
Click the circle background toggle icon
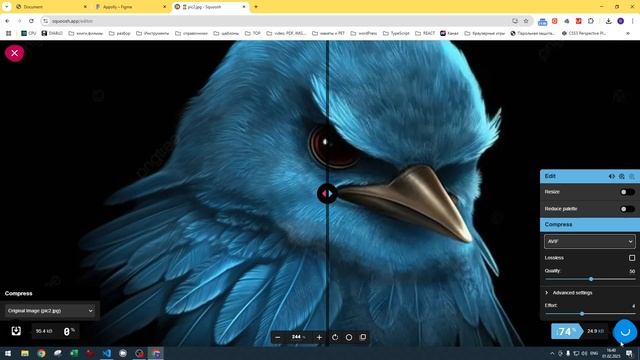349,337
